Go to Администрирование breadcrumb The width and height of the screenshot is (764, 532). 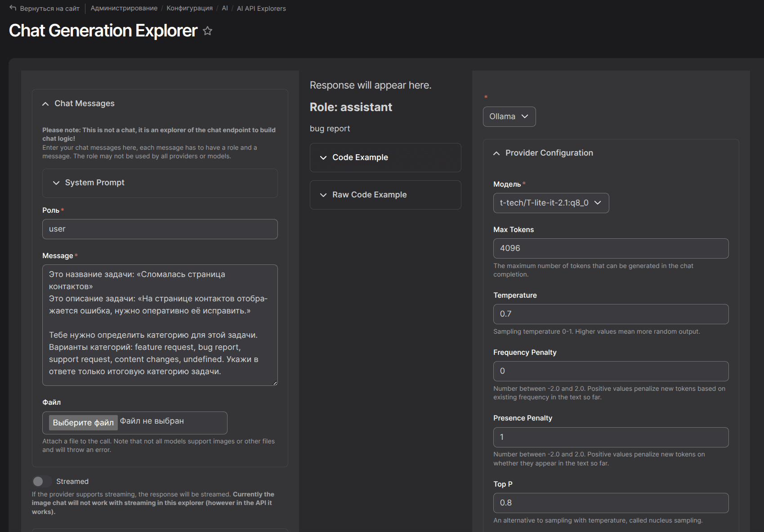124,8
